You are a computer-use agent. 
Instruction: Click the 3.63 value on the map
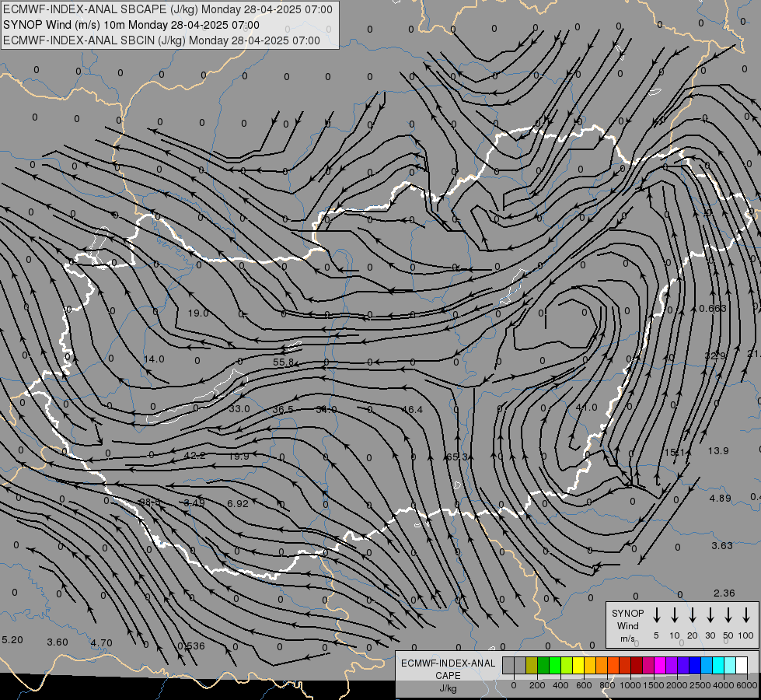[x=722, y=546]
